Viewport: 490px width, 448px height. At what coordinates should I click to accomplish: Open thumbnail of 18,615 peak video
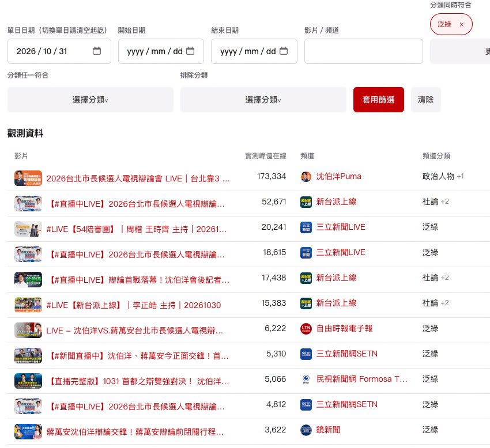[x=28, y=254]
